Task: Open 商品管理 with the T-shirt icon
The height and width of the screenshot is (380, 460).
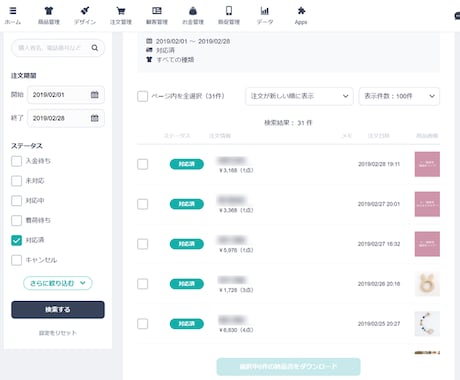Action: (x=49, y=11)
